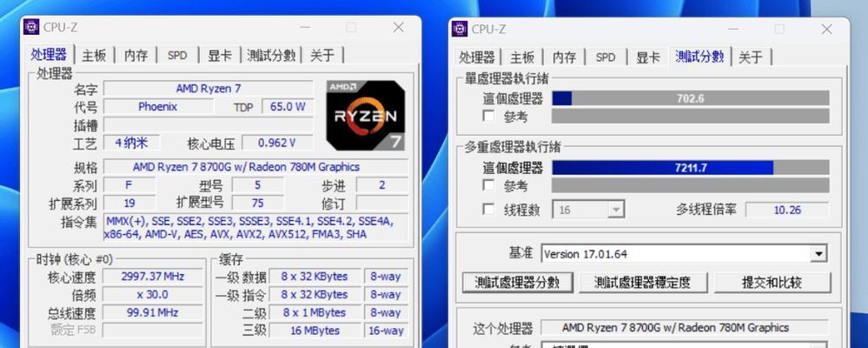Close the right CPU-Z window
The width and height of the screenshot is (868, 348).
(x=826, y=29)
